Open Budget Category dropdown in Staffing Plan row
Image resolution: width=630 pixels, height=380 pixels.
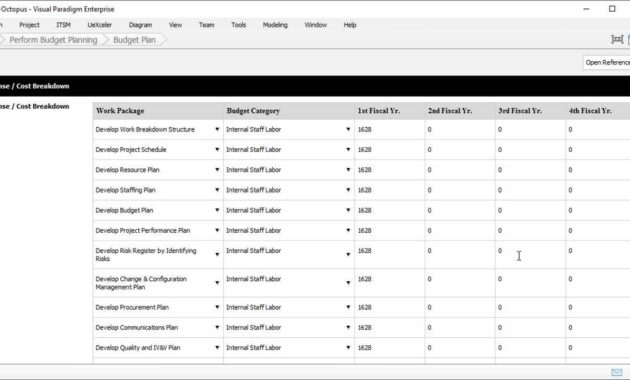(348, 190)
